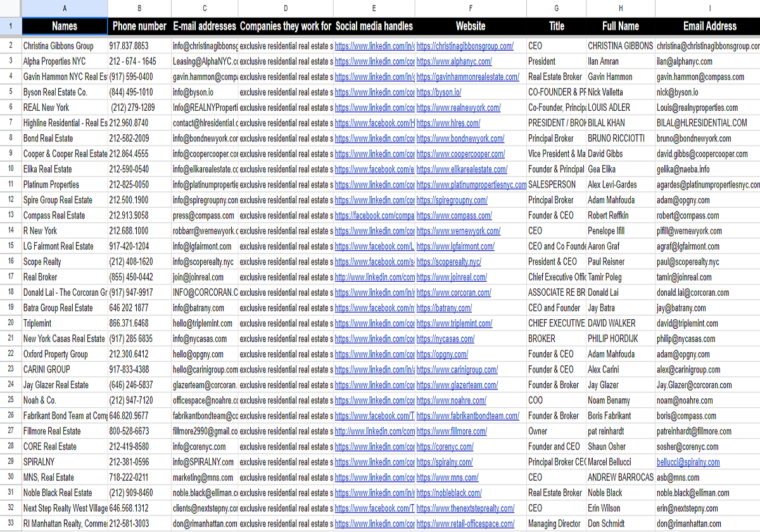The height and width of the screenshot is (532, 760).
Task: Open the nobleblack.com website link
Action: (449, 493)
